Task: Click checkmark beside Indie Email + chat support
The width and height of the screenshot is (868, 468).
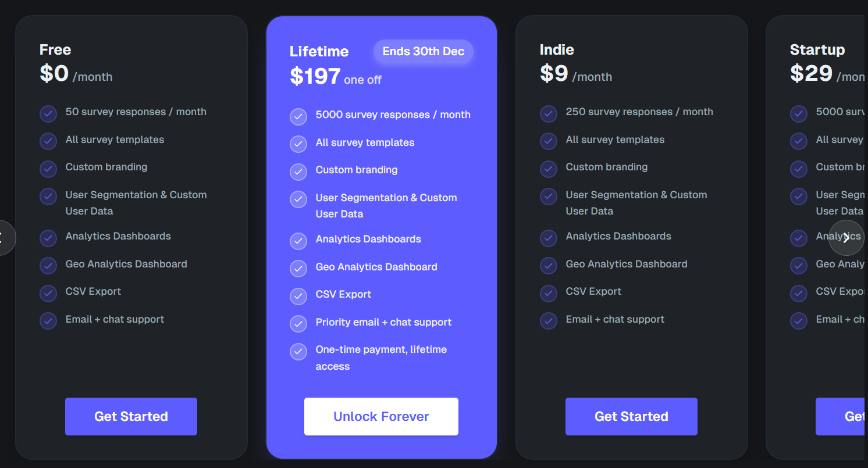Action: (549, 321)
